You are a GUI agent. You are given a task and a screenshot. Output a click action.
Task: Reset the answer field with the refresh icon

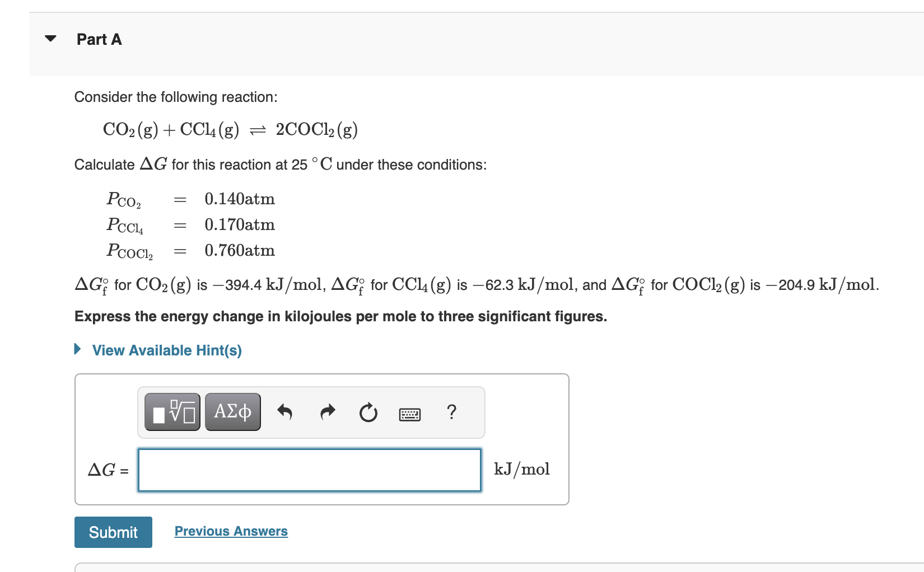coord(368,412)
